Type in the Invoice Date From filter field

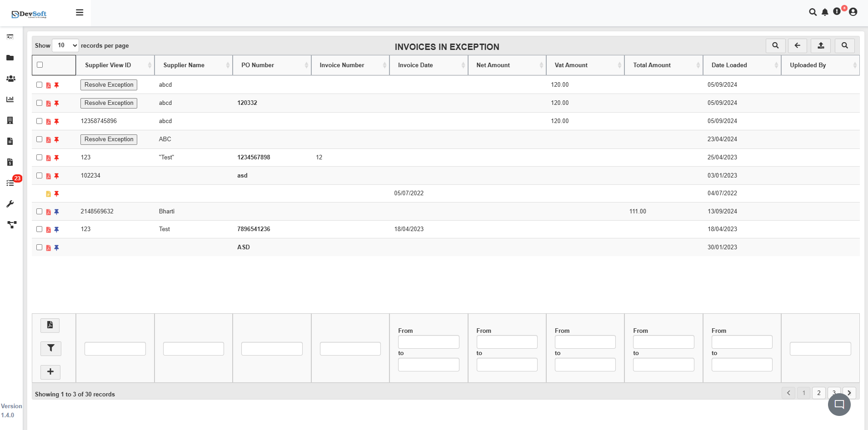point(428,341)
